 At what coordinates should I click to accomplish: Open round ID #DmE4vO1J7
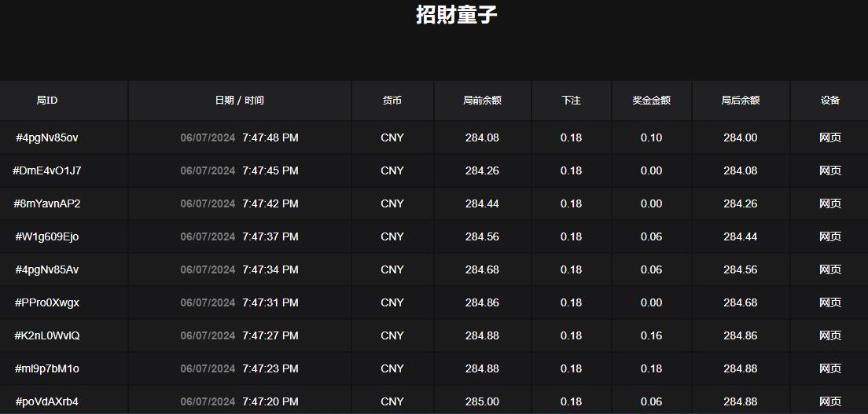pos(47,170)
